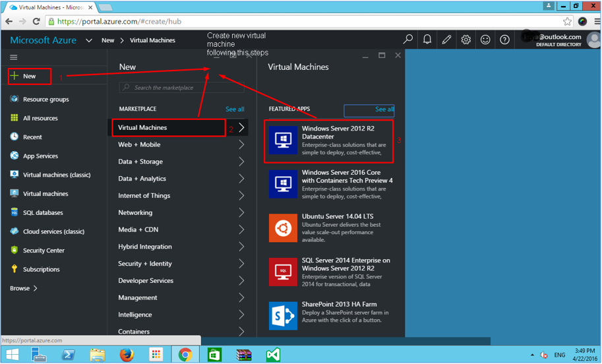Expand Browse in the sidebar
This screenshot has width=602, height=364.
tap(24, 288)
